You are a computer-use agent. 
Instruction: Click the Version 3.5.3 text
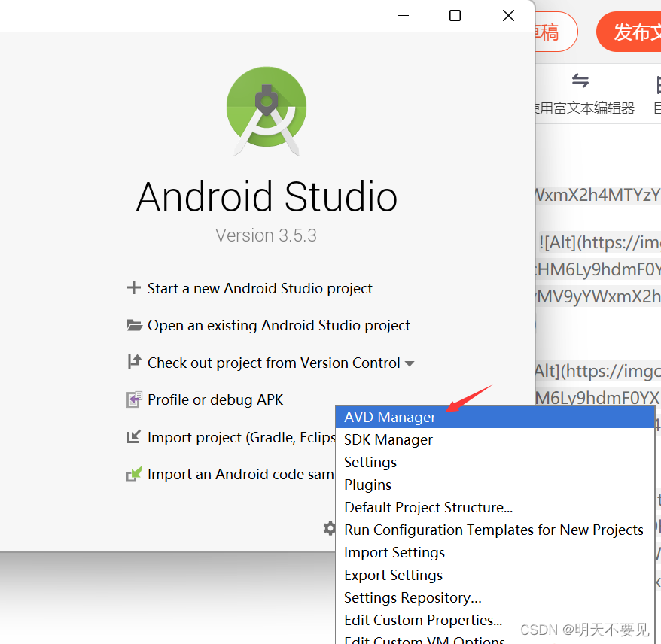click(x=266, y=235)
